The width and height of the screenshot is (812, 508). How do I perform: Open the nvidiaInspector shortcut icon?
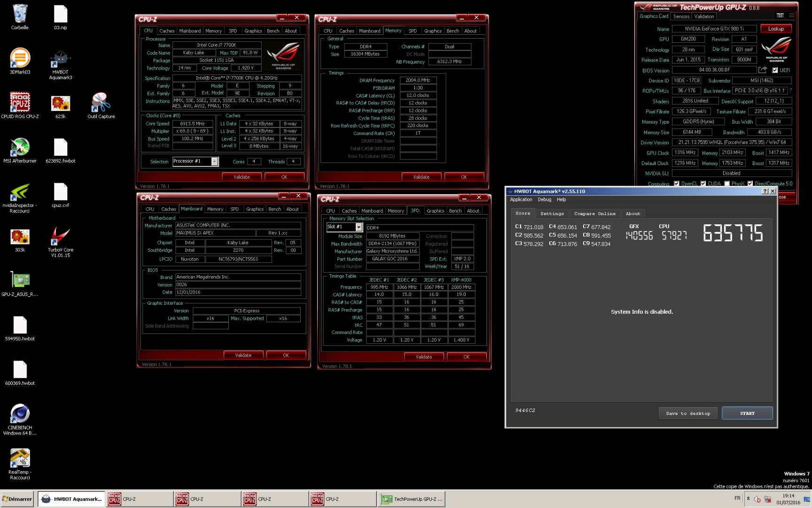[x=20, y=198]
